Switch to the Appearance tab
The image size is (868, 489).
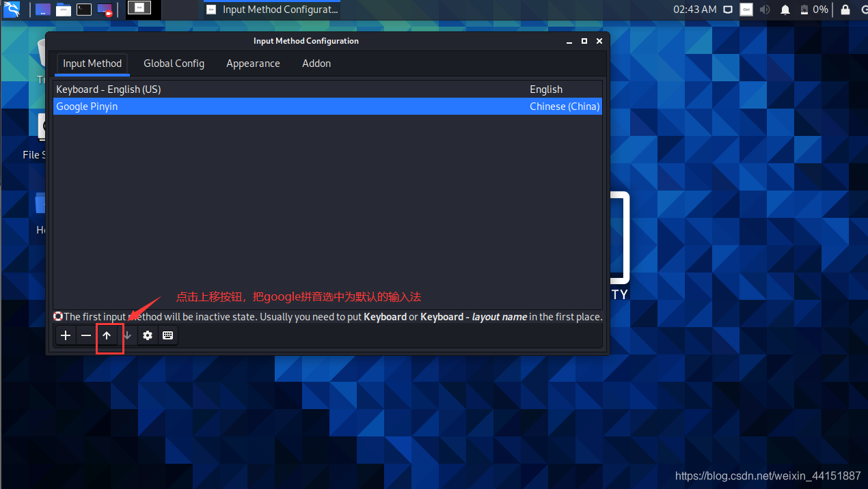(253, 64)
